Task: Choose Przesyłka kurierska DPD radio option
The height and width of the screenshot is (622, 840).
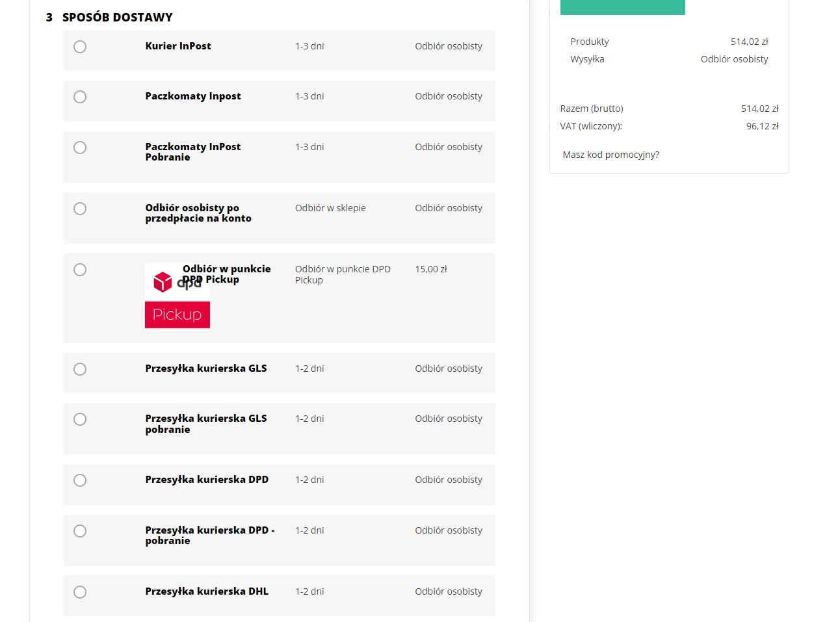Action: pyautogui.click(x=80, y=480)
